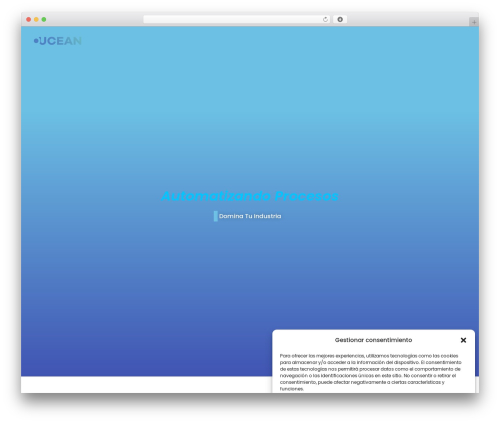Image resolution: width=500 pixels, height=423 pixels.
Task: Click the yellow minimize window button
Action: (36, 19)
